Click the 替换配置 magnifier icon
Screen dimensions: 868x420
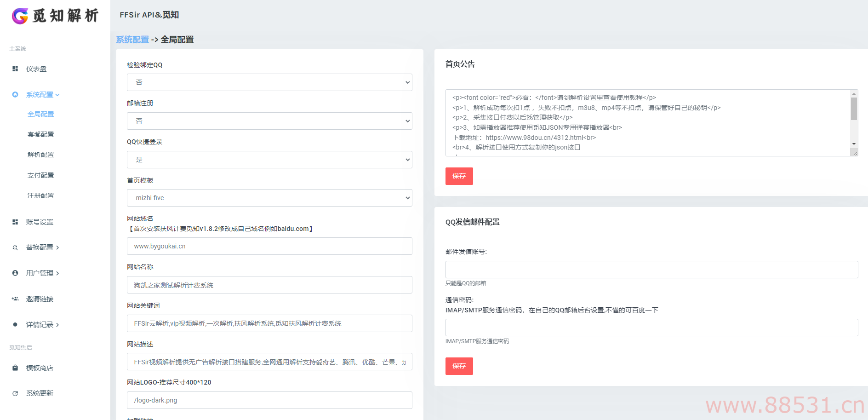point(15,247)
